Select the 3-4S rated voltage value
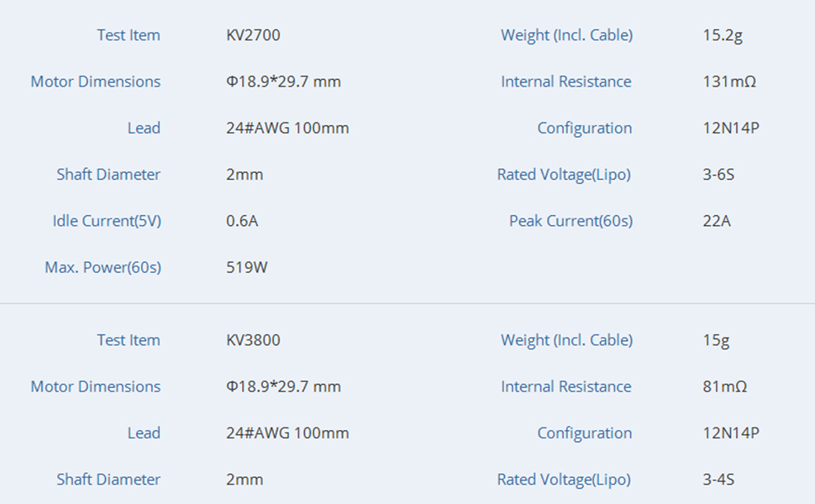 (x=719, y=480)
